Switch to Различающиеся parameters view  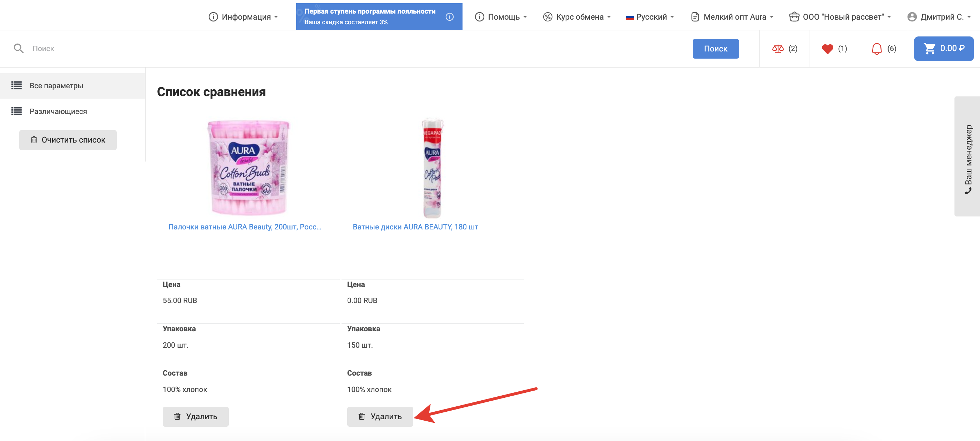click(58, 111)
